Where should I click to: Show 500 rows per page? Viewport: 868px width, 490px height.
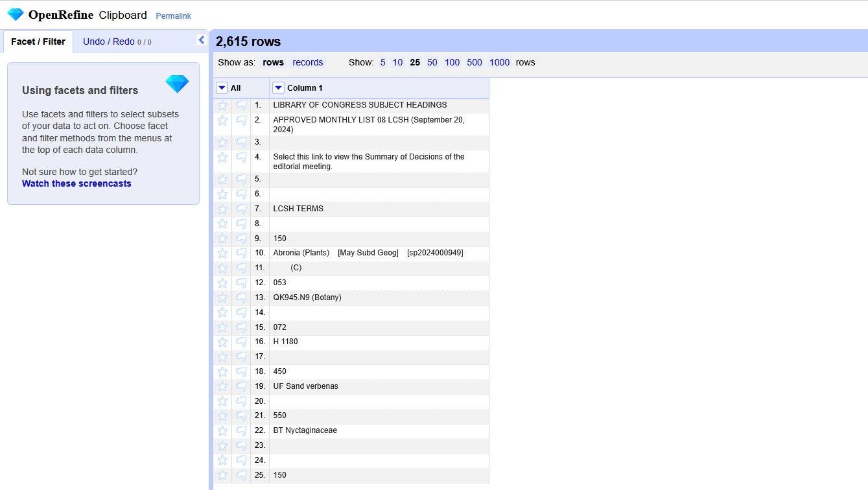(x=475, y=62)
